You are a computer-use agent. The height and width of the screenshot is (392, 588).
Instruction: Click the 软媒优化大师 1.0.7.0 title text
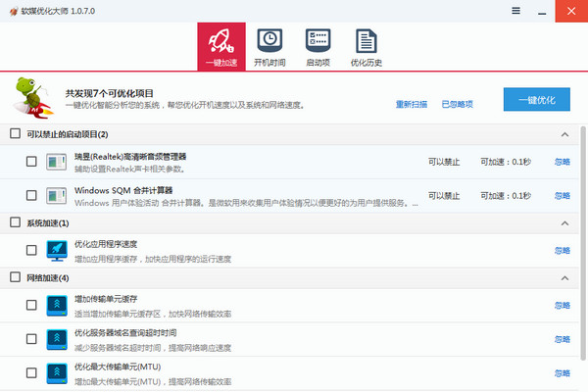58,11
